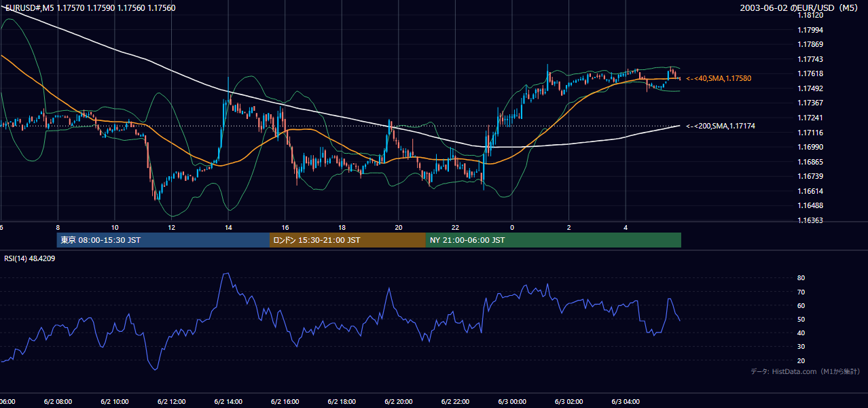This screenshot has height=408, width=868.
Task: Click RSI scale level 20
Action: pos(801,360)
